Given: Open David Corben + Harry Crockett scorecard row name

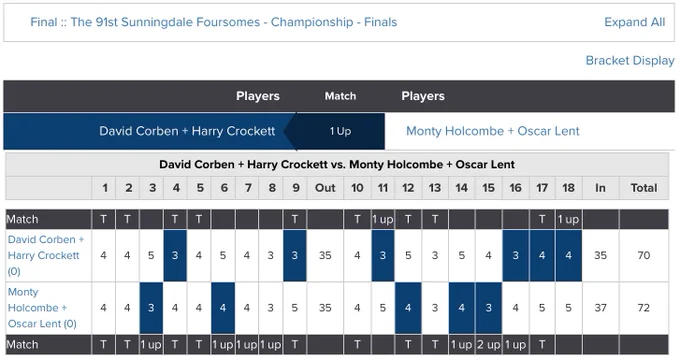Looking at the screenshot, I should 46,255.
